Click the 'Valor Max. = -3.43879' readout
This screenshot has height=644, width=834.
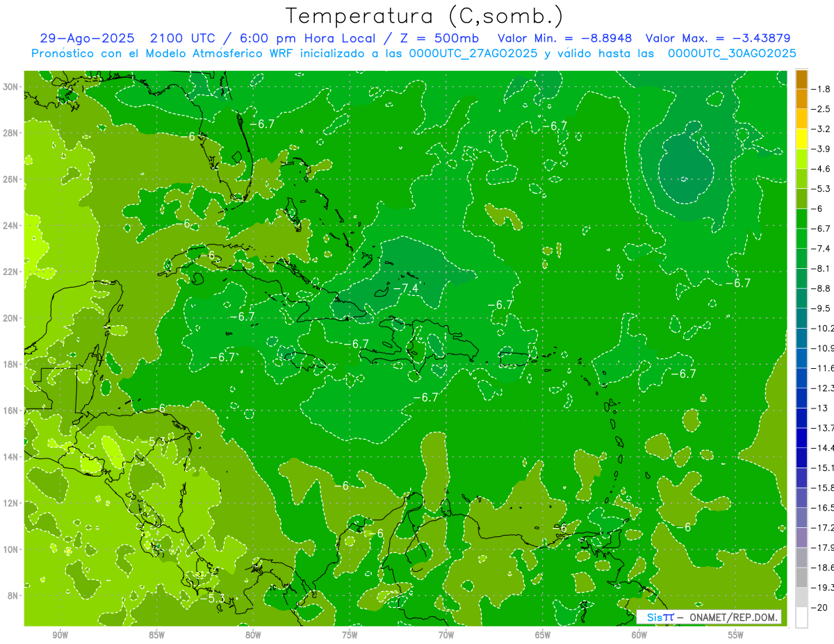[718, 38]
